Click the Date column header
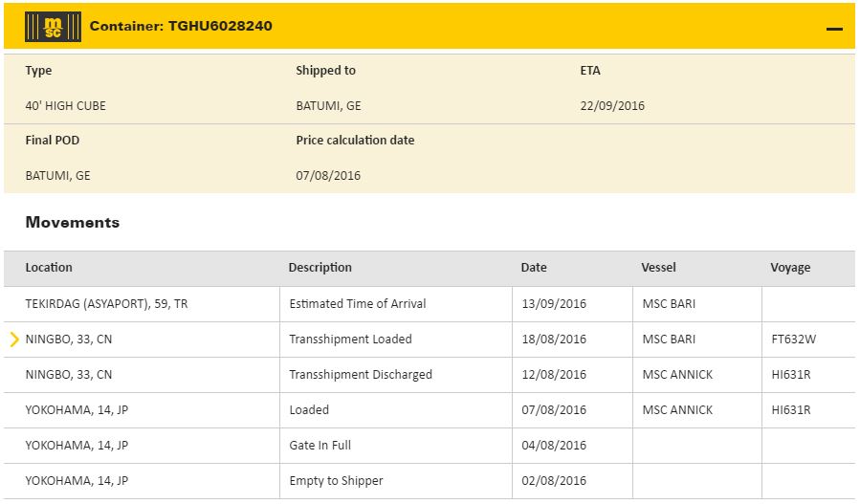This screenshot has width=860, height=504. tap(534, 268)
